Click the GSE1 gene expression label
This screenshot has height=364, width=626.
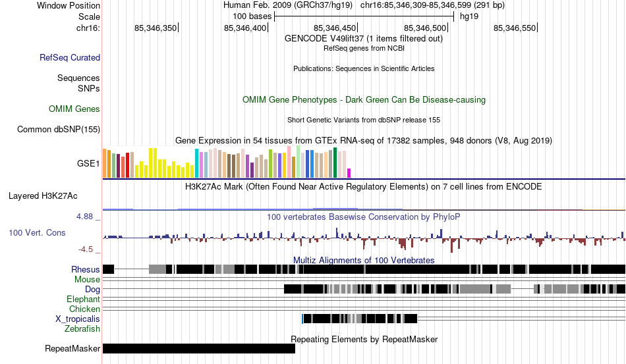click(88, 163)
